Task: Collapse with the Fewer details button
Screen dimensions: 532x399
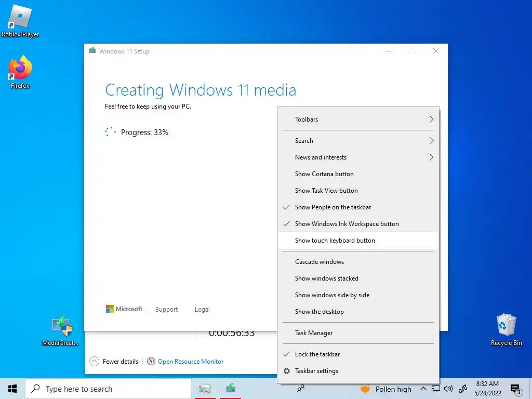Action: coord(114,362)
